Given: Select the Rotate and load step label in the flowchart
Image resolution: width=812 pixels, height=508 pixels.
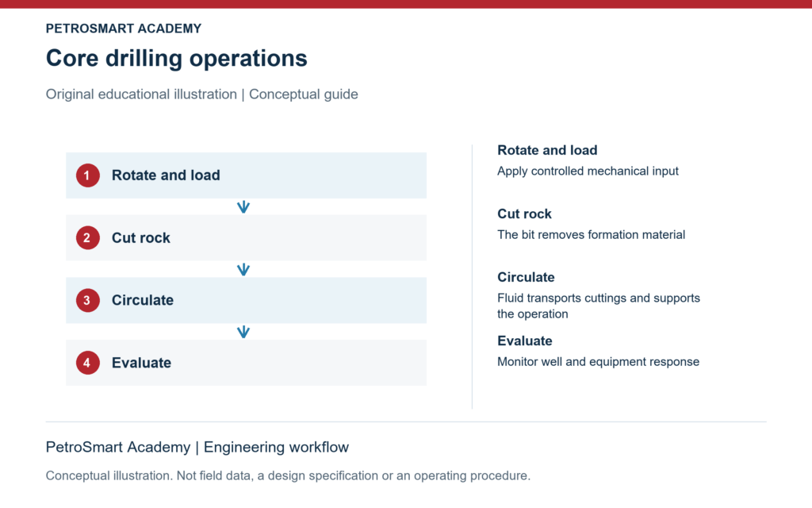Looking at the screenshot, I should pyautogui.click(x=166, y=175).
